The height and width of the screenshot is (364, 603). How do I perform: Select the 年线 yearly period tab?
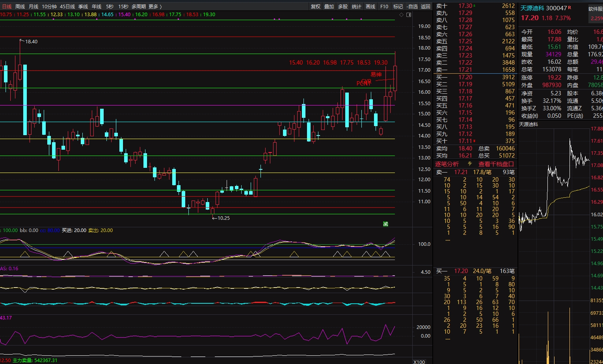(97, 6)
